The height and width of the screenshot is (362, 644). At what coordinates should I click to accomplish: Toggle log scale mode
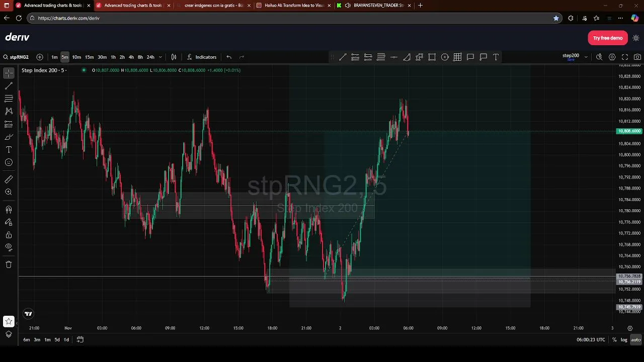tap(624, 340)
